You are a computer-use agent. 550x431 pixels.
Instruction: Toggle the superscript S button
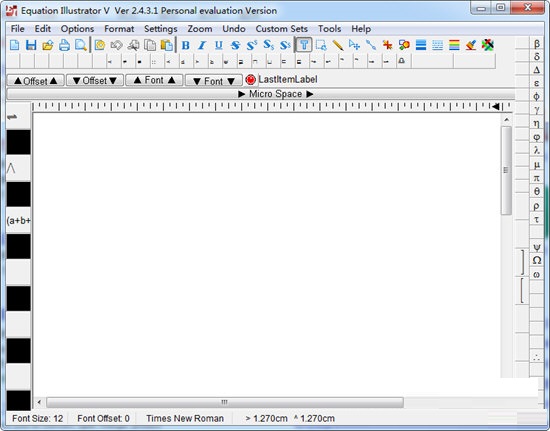pyautogui.click(x=252, y=45)
